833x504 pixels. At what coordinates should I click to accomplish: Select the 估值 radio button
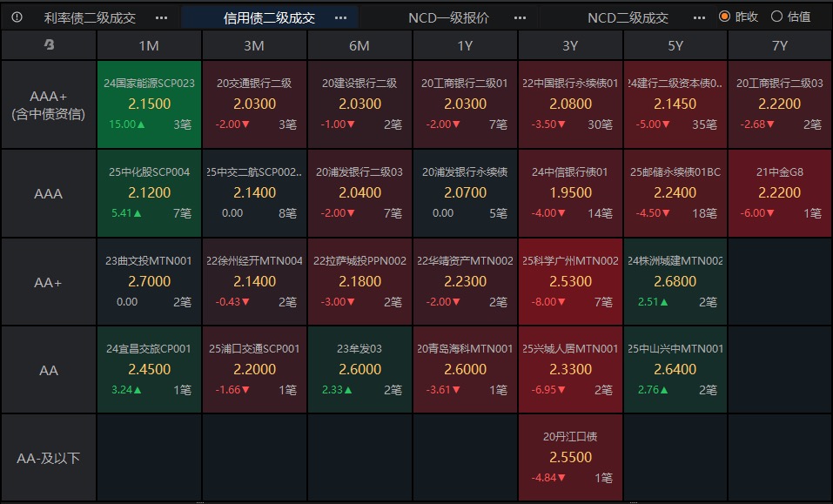point(776,17)
